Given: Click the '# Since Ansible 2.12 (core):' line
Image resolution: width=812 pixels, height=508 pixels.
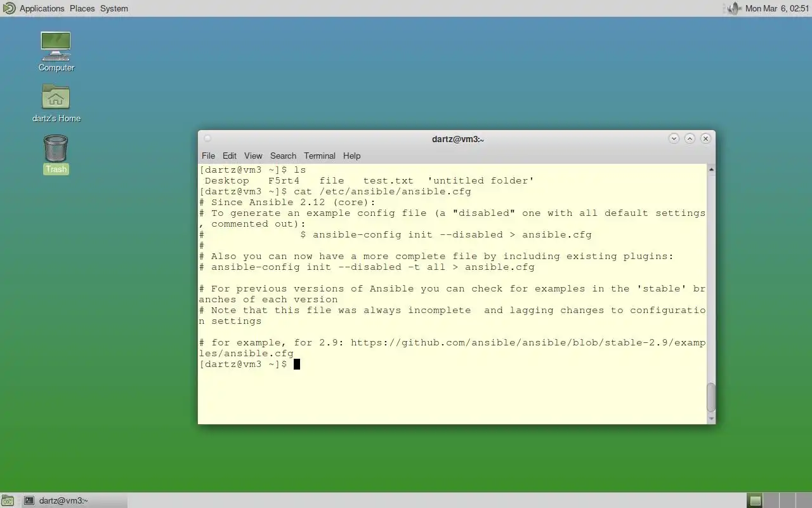Looking at the screenshot, I should [287, 202].
